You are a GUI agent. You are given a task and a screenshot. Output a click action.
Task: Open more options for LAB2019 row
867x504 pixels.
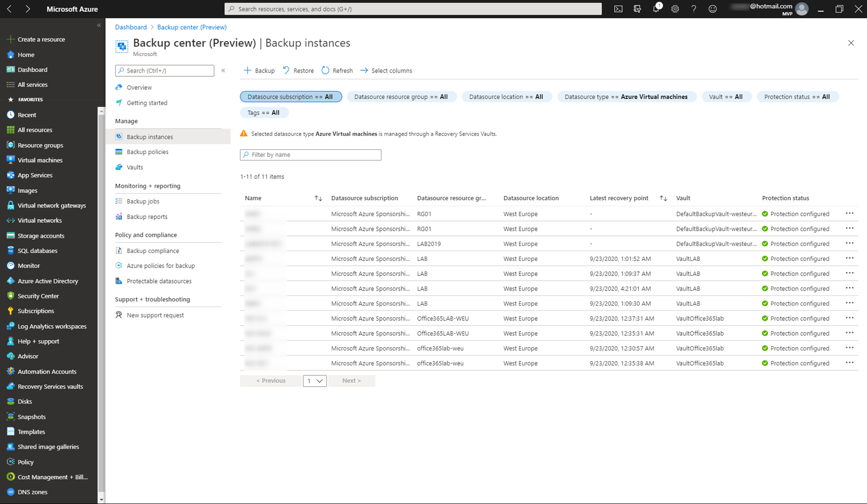(850, 244)
